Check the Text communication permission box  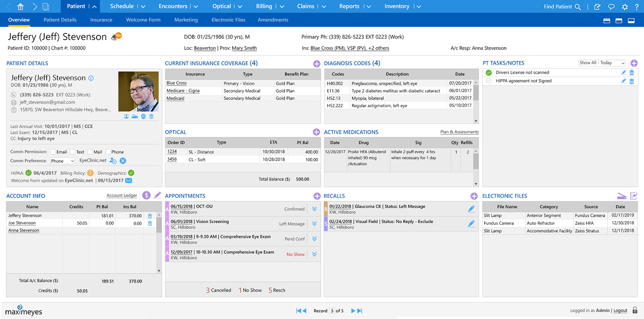tap(72, 152)
